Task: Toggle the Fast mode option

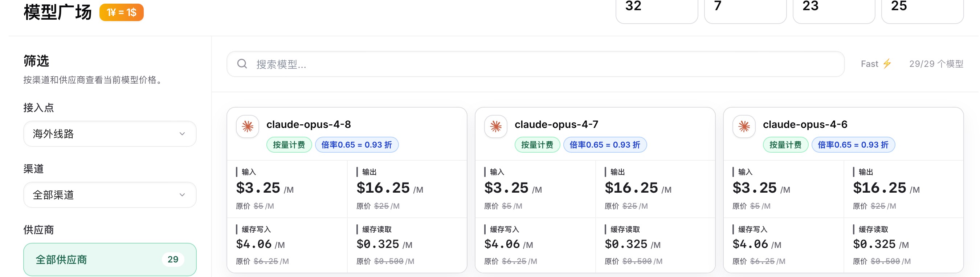Action: click(876, 64)
